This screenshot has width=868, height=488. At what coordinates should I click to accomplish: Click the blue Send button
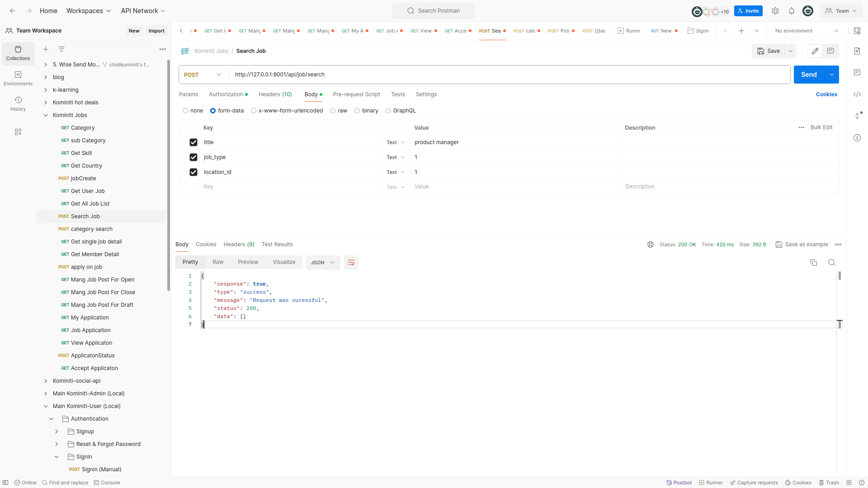809,75
